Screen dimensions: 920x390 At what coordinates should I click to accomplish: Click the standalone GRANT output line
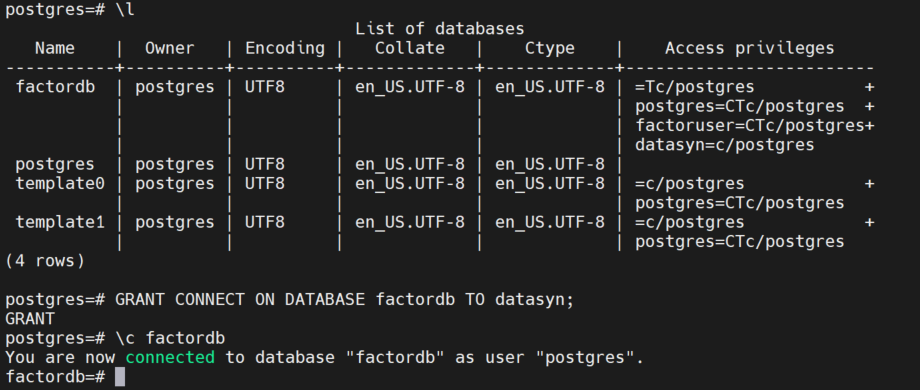(30, 319)
